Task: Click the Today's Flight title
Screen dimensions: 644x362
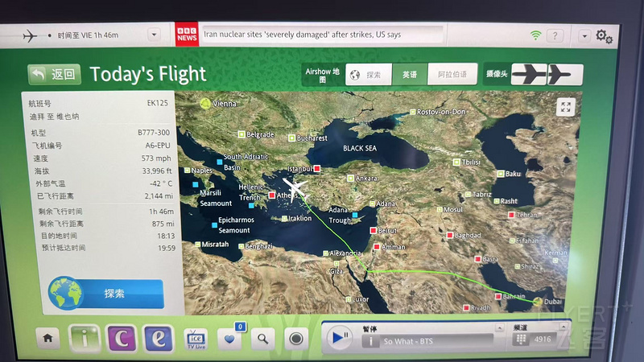Action: click(x=148, y=74)
